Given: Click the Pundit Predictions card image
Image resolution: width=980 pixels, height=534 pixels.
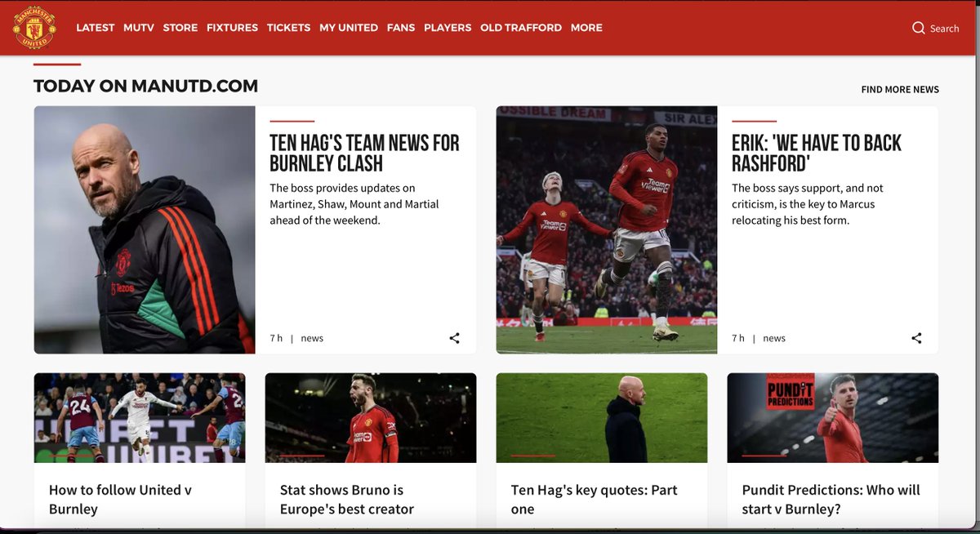Looking at the screenshot, I should (833, 418).
